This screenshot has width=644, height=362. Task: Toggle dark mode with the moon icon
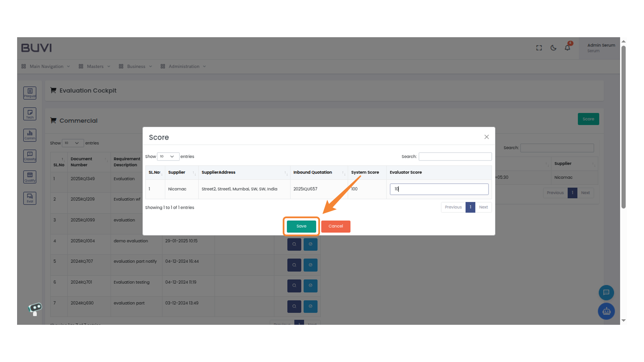(x=553, y=48)
